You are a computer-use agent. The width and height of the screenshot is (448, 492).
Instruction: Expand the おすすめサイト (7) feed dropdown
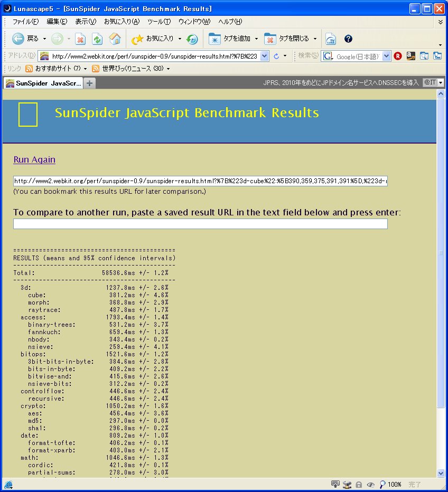[85, 69]
